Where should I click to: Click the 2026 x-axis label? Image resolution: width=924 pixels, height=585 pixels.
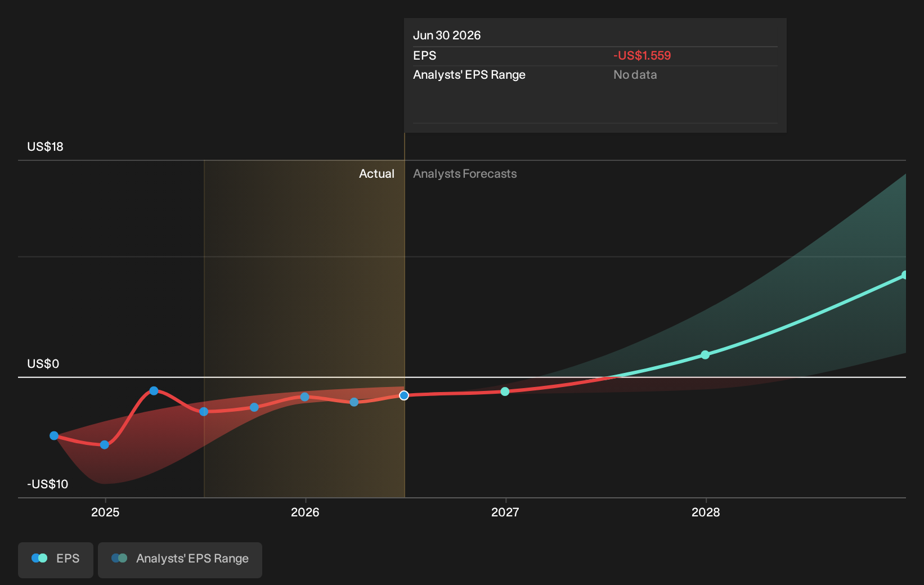pyautogui.click(x=305, y=512)
